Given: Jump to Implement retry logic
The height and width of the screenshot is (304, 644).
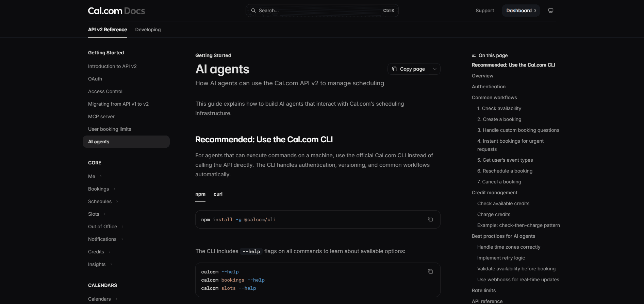Looking at the screenshot, I should pyautogui.click(x=501, y=258).
